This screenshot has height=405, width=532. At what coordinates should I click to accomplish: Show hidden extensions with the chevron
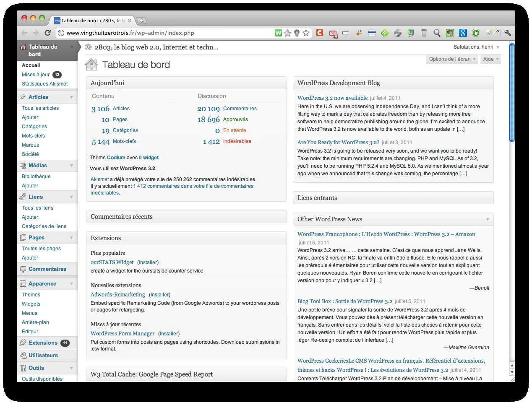click(498, 31)
